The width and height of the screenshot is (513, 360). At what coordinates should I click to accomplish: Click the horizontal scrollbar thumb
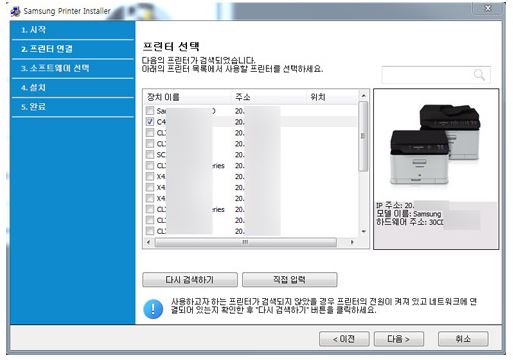click(246, 242)
